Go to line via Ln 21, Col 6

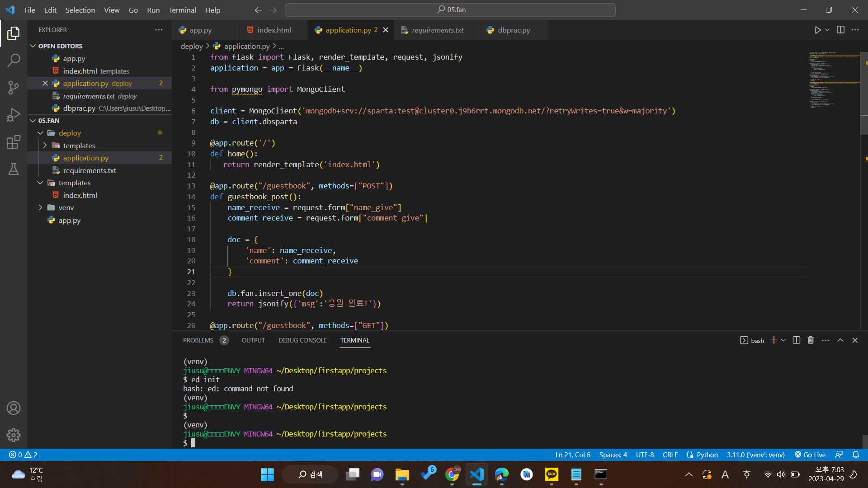[x=573, y=455]
